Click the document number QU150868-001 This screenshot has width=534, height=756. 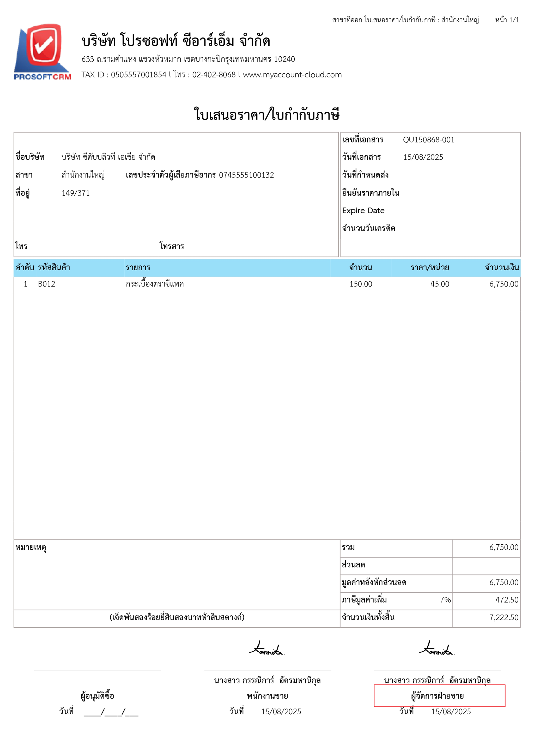[428, 140]
